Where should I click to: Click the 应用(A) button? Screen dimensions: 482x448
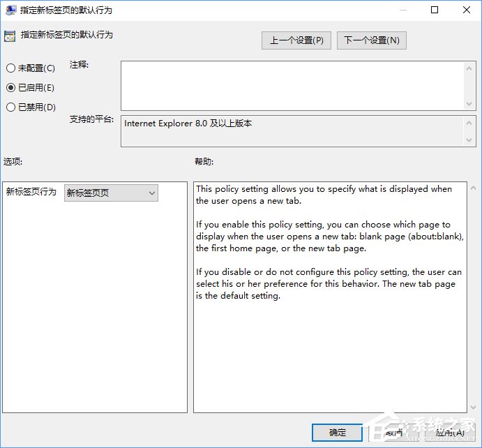(450, 433)
